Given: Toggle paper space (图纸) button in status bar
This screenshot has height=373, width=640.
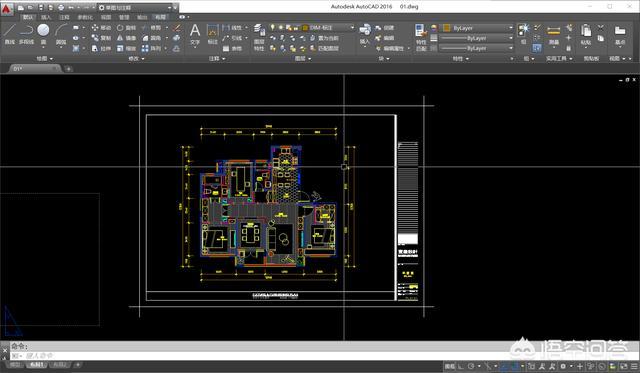Looking at the screenshot, I should point(449,366).
